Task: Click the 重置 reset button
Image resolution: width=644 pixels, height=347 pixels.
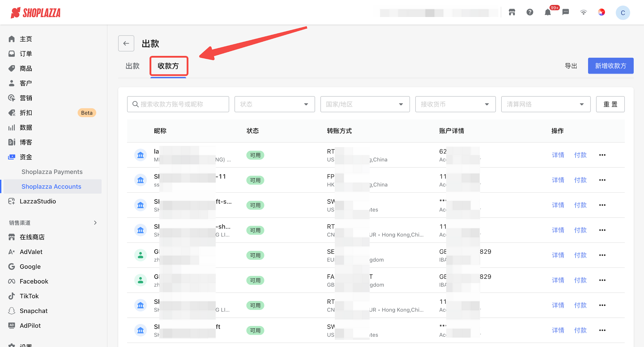Action: [610, 104]
